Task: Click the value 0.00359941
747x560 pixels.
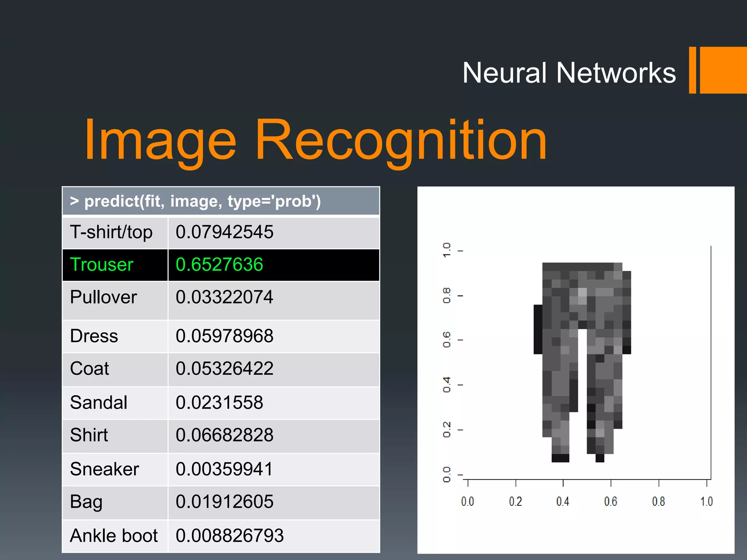Action: point(224,469)
